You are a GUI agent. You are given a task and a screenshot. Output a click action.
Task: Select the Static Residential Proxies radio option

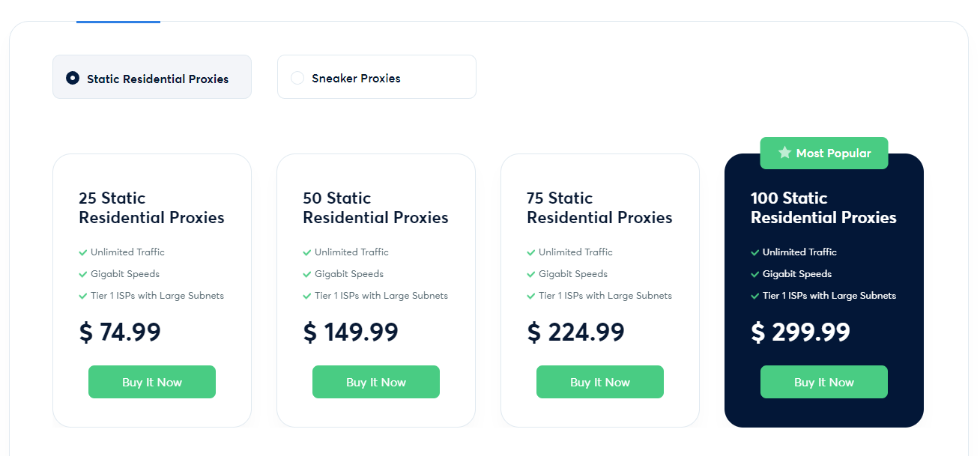coord(73,78)
